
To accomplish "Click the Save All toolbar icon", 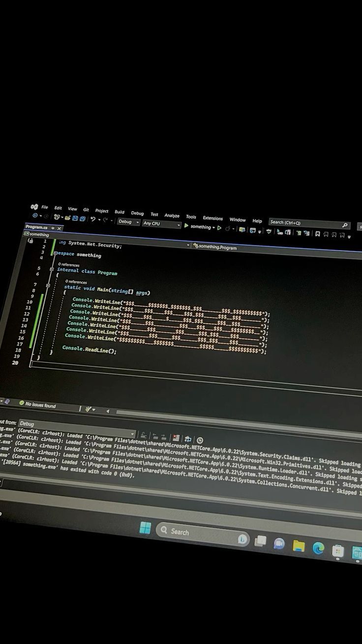I will [x=83, y=218].
